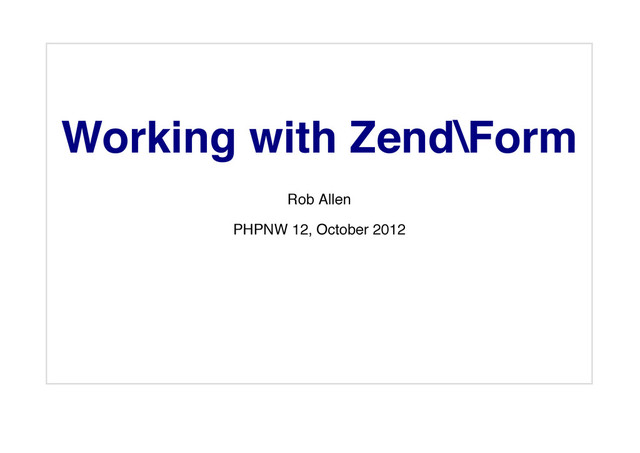Screen dimensions: 640x453
Task: Click the slide's top border line
Action: [319, 43]
